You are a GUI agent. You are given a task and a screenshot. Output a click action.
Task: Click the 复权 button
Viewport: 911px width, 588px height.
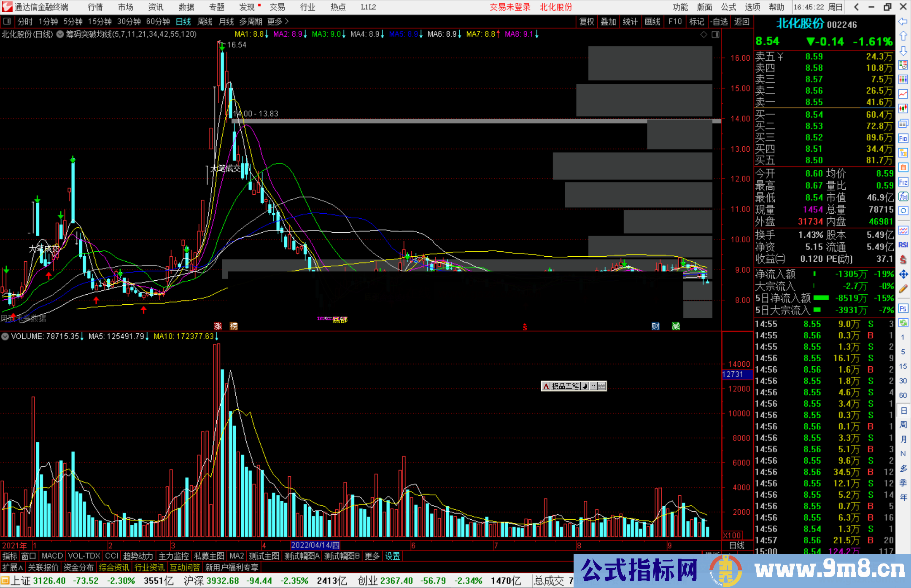(x=587, y=21)
